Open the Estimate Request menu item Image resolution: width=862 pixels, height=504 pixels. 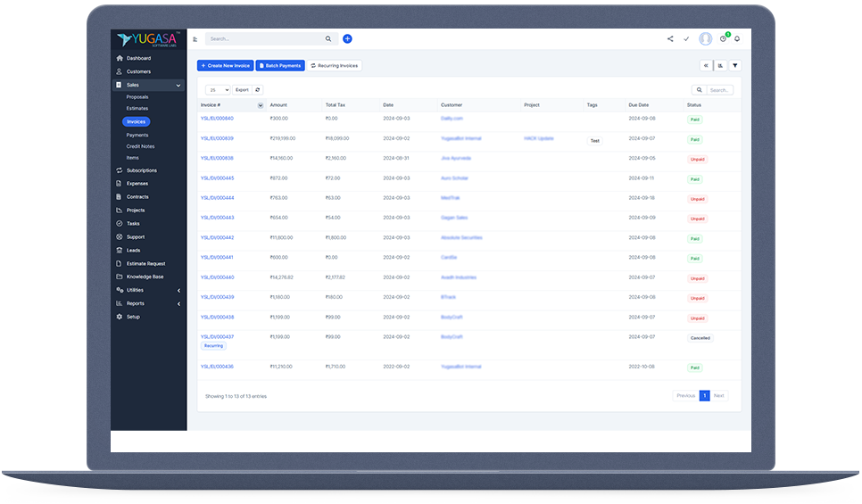point(146,264)
